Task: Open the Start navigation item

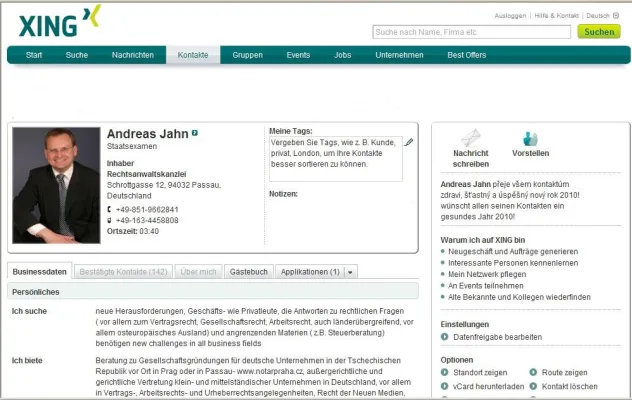Action: [34, 55]
